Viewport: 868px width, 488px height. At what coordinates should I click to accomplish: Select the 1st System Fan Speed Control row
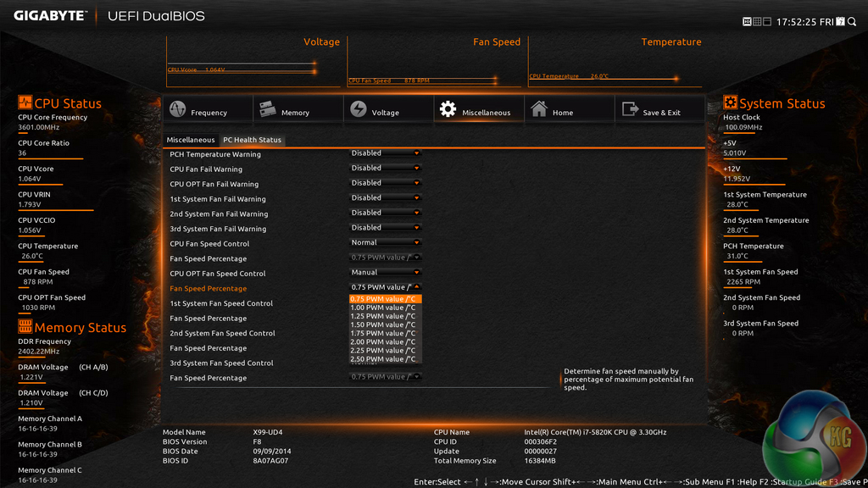pyautogui.click(x=221, y=303)
